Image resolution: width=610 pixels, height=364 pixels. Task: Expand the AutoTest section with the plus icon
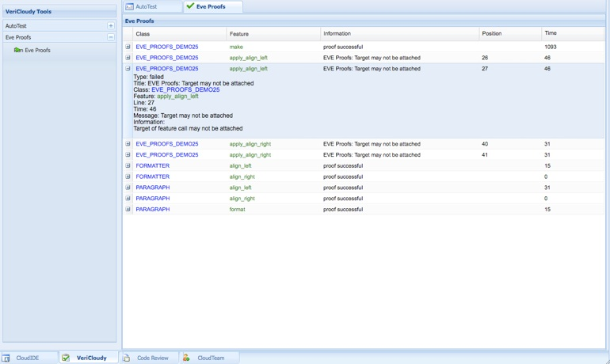pyautogui.click(x=110, y=25)
